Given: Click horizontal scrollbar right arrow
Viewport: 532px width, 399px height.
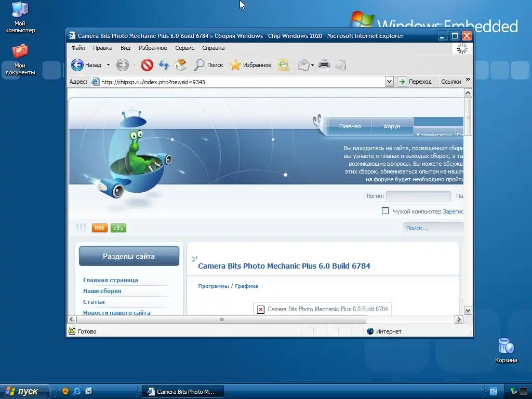Looking at the screenshot, I should pos(459,320).
